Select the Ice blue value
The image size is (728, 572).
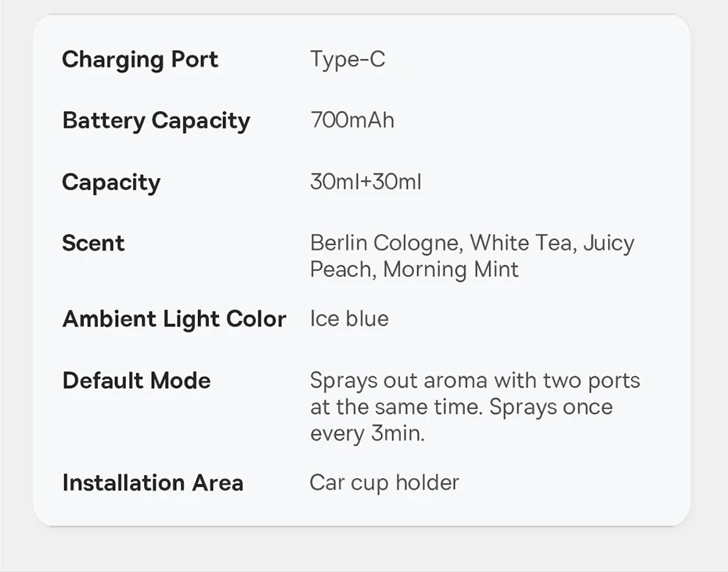point(349,319)
